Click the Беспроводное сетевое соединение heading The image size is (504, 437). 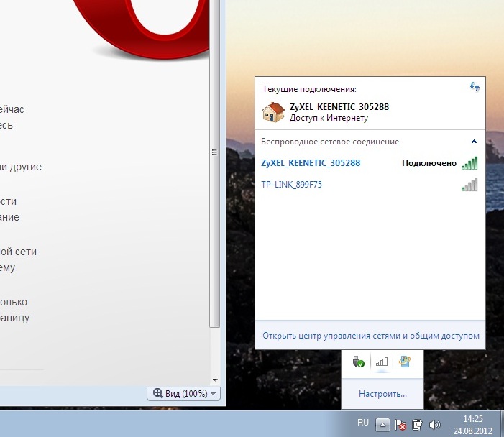pos(330,142)
